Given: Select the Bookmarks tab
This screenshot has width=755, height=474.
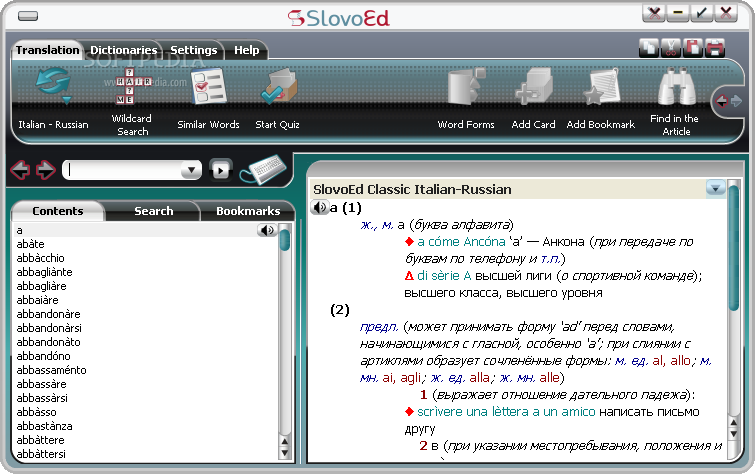Looking at the screenshot, I should (x=248, y=211).
